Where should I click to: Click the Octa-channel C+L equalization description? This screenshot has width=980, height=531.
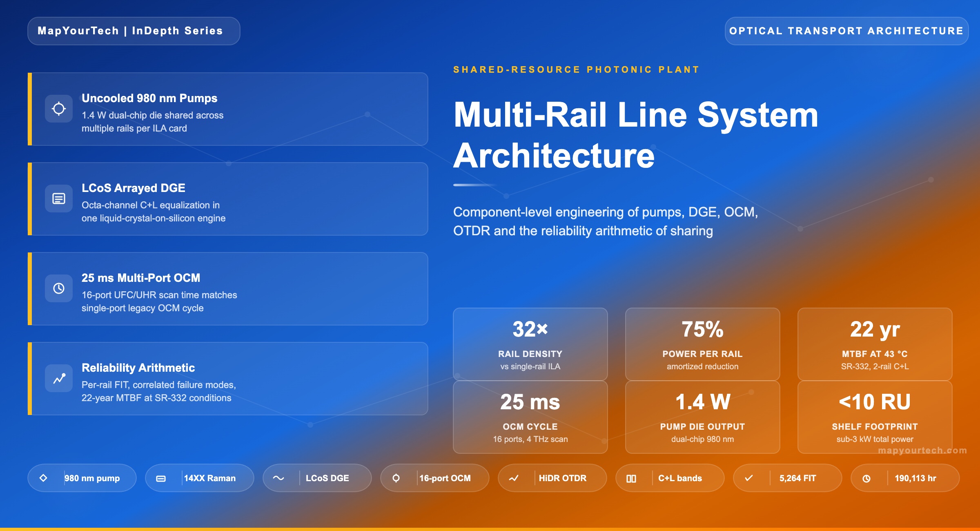(154, 212)
